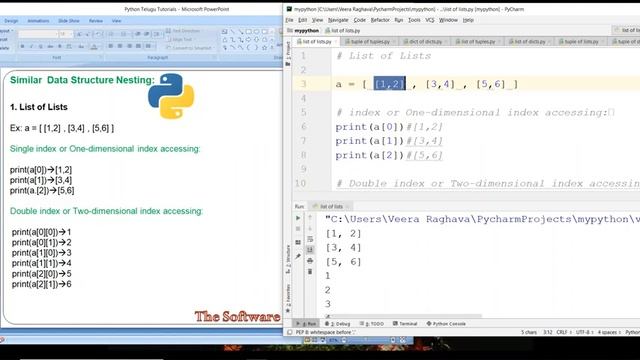640x360 pixels.
Task: Open PowerPoint View ribbon tab
Action: coord(116,21)
